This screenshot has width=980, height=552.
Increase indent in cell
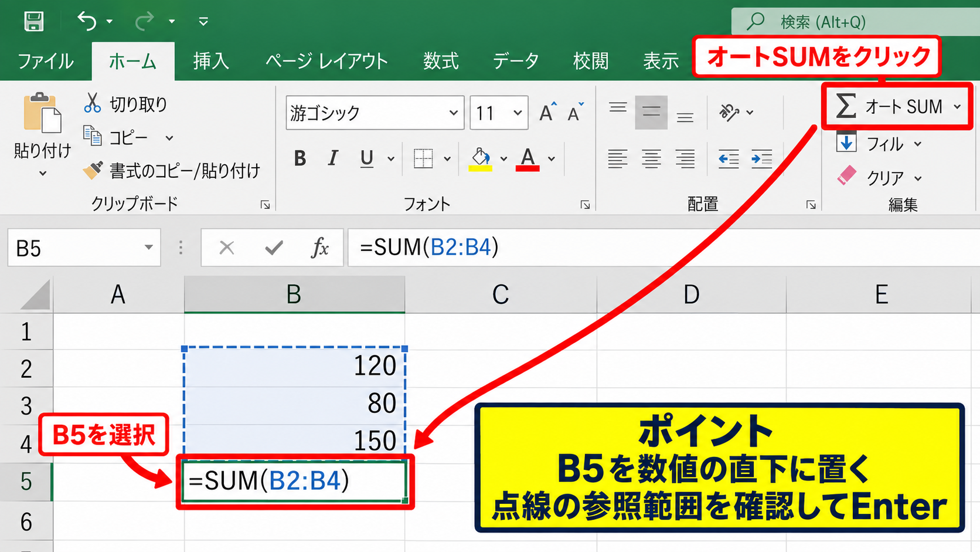click(762, 158)
